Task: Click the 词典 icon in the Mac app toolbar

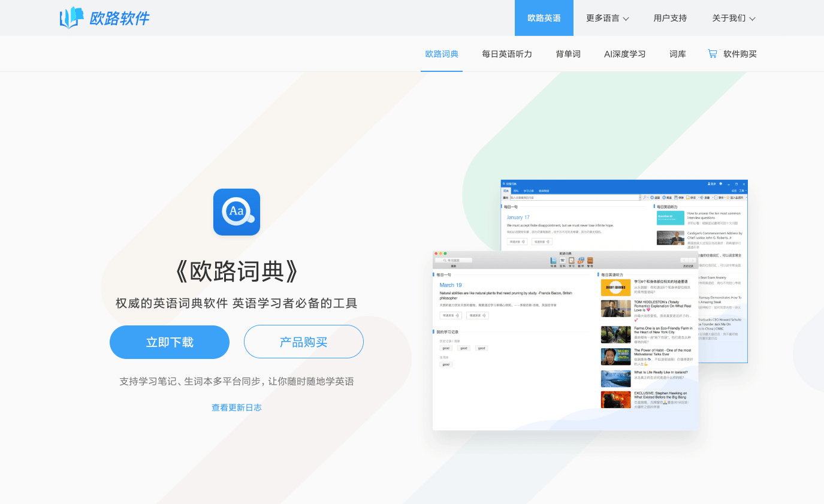Action: tap(554, 261)
